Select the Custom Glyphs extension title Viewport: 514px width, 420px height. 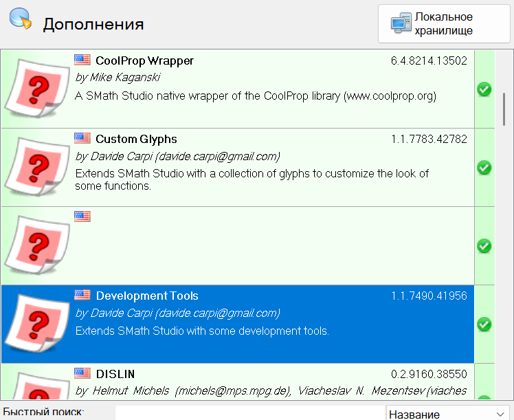coord(136,140)
